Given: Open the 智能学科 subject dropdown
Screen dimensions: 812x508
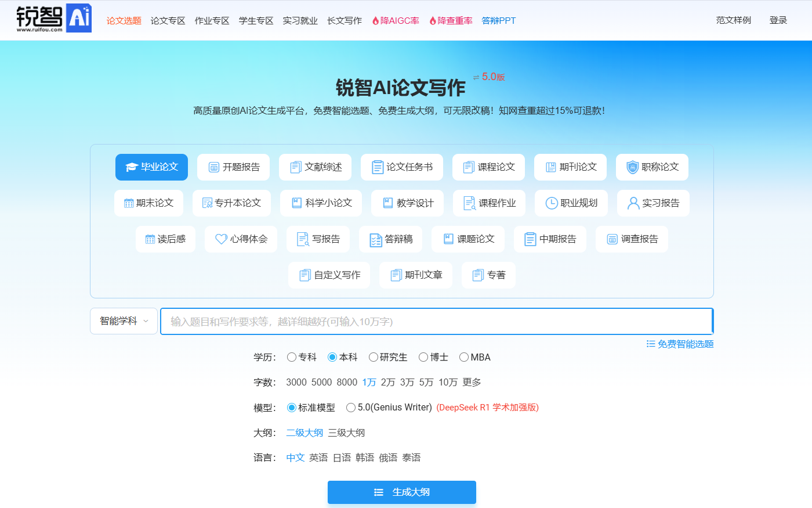Looking at the screenshot, I should 124,321.
